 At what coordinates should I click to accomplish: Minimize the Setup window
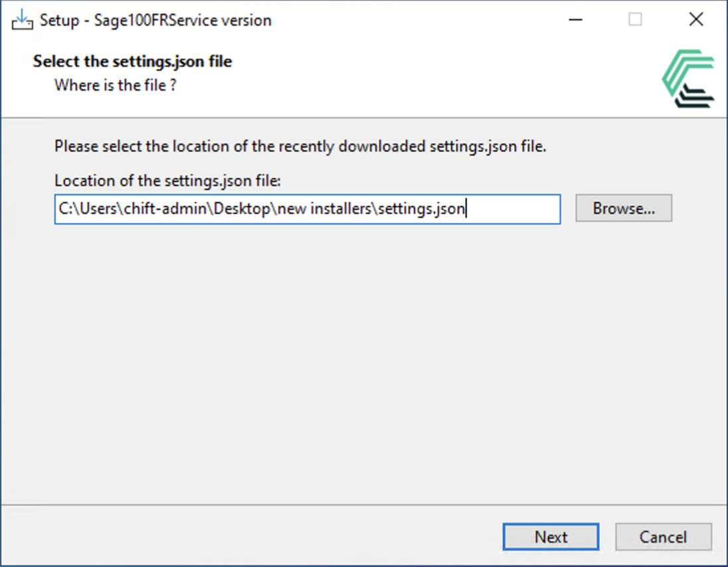575,20
